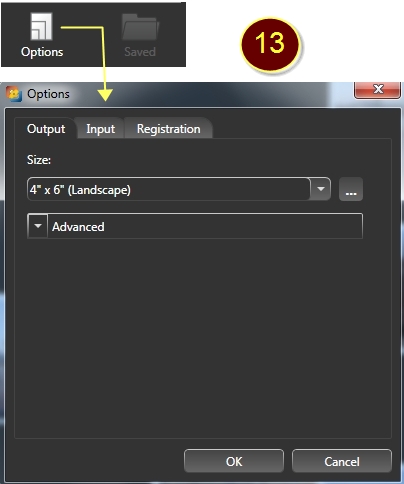Dismiss the dialog with Cancel

pos(342,461)
